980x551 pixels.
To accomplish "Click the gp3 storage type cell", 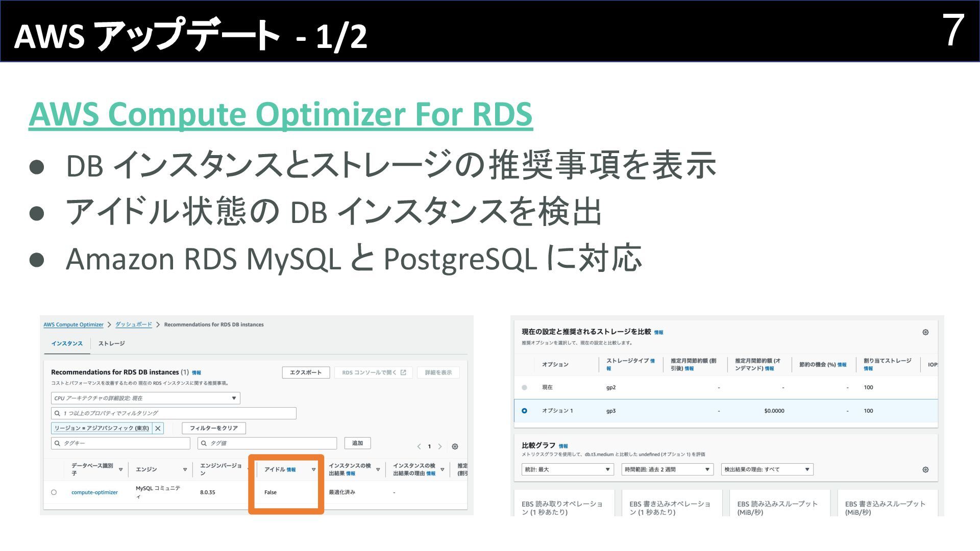I will (611, 411).
